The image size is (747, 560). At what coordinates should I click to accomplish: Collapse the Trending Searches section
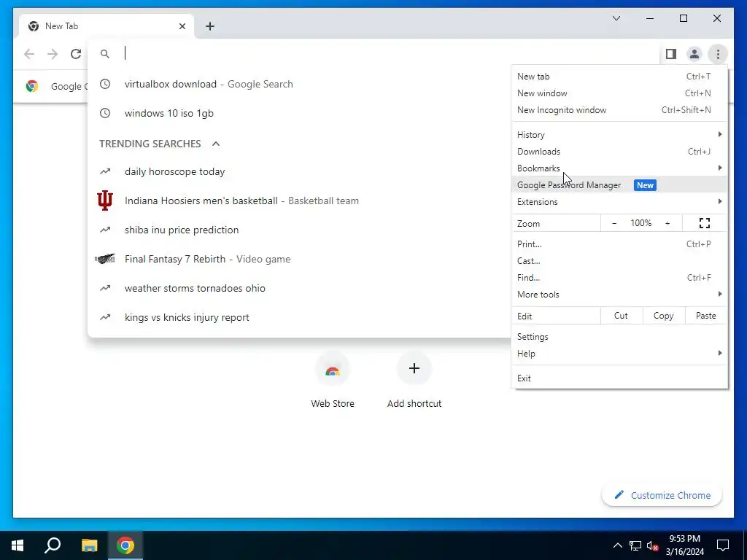tap(216, 144)
